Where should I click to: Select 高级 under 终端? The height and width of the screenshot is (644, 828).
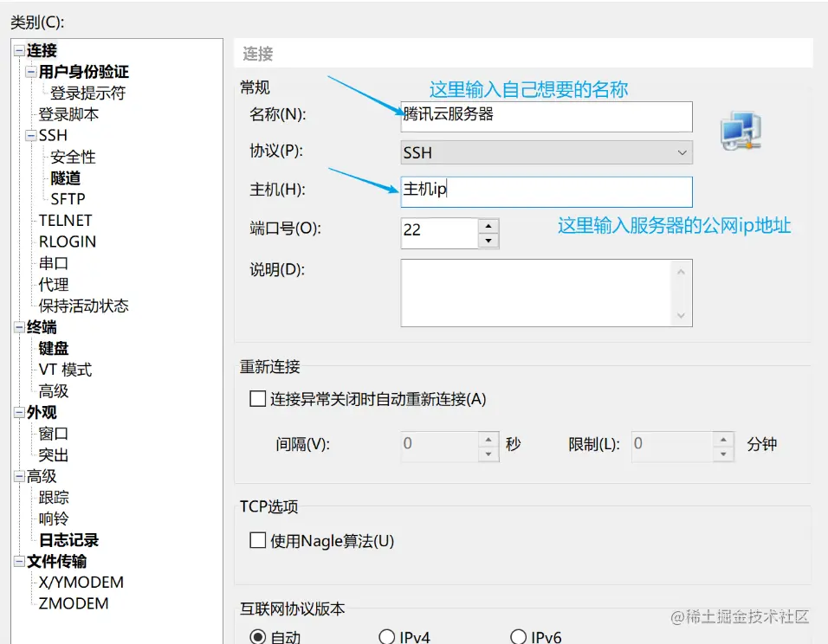point(54,391)
